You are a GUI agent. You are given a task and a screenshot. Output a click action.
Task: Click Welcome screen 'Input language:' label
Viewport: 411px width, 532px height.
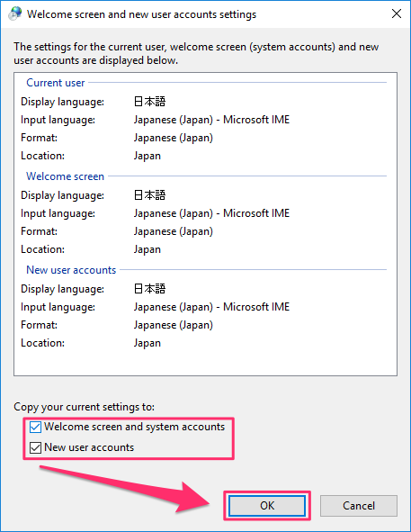(x=58, y=213)
